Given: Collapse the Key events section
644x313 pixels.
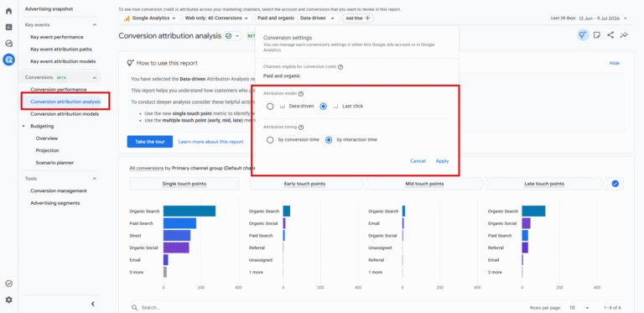Looking at the screenshot, I should 95,25.
